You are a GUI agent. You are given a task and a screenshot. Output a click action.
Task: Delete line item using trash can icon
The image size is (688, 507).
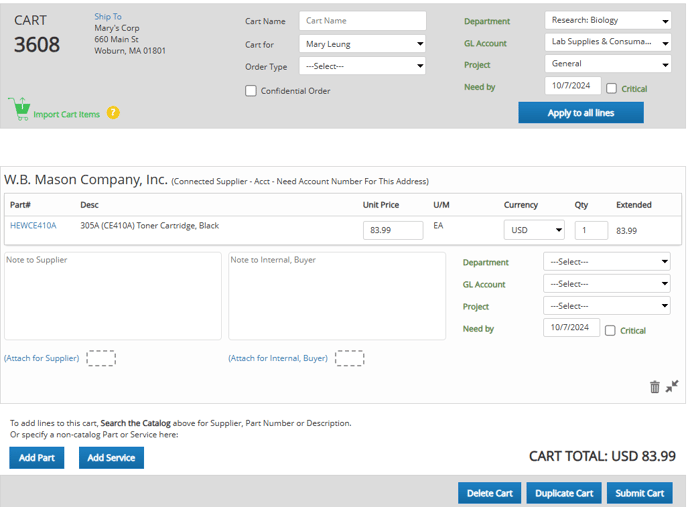(x=655, y=387)
